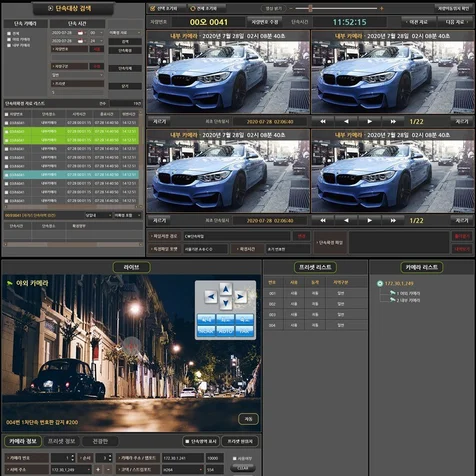The width and height of the screenshot is (476, 476).
Task: Toggle the enforcement area display checkbox
Action: point(187,441)
